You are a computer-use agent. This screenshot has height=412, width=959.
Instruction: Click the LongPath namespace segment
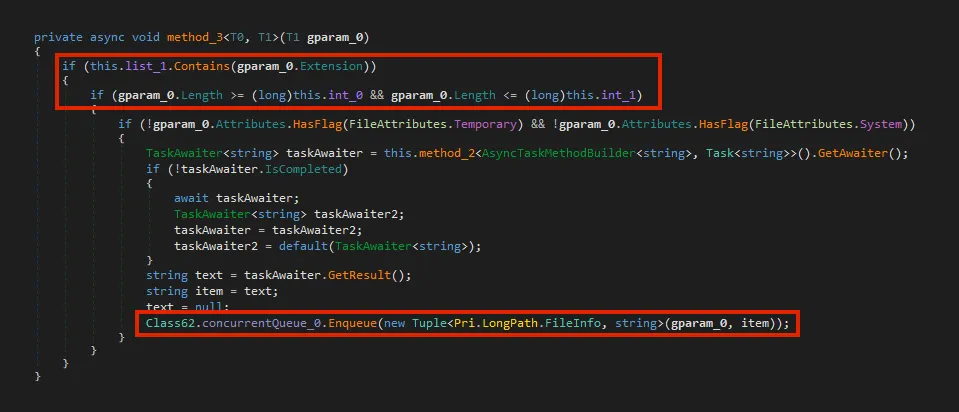[x=509, y=323]
